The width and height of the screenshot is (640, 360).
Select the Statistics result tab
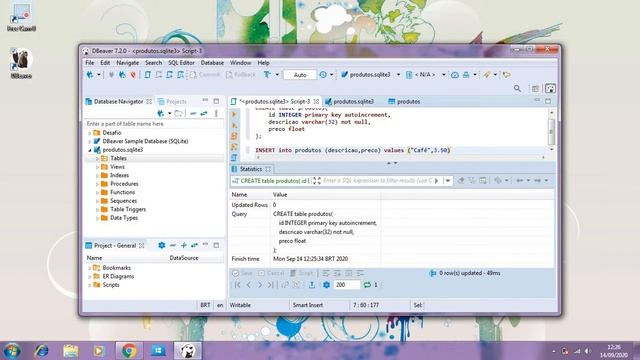(251, 169)
